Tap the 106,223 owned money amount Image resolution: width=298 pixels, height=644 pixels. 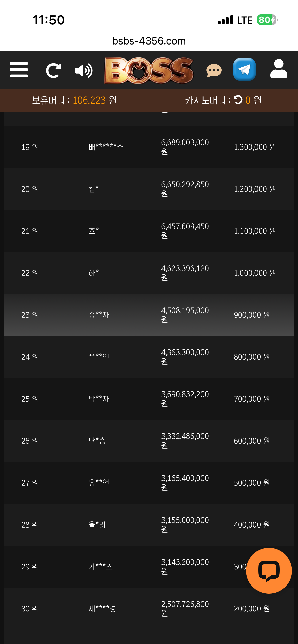[89, 100]
